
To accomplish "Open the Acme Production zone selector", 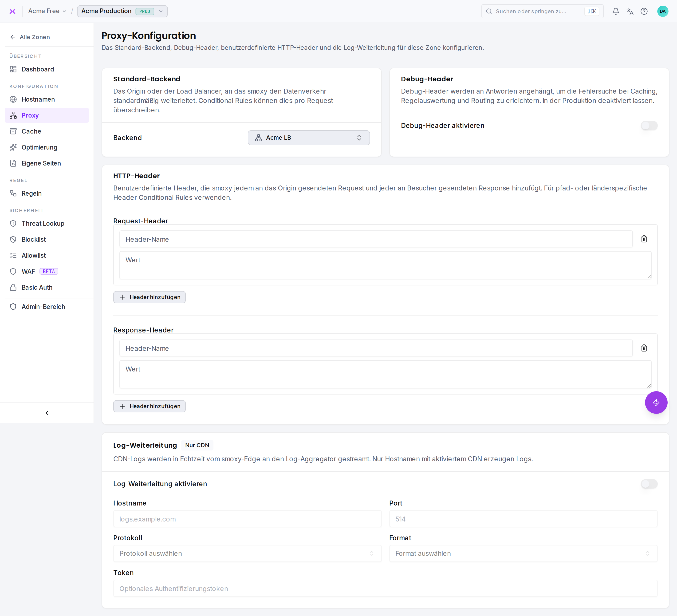I will [x=122, y=11].
